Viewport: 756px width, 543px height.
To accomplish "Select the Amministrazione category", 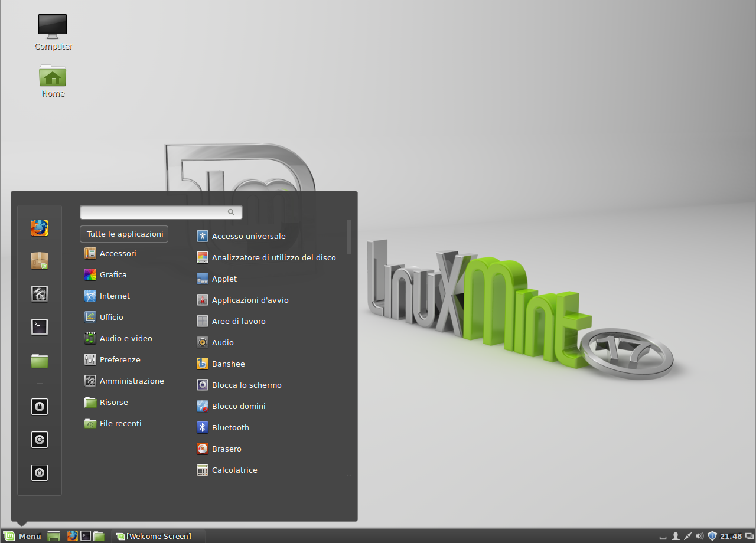I will [x=124, y=381].
